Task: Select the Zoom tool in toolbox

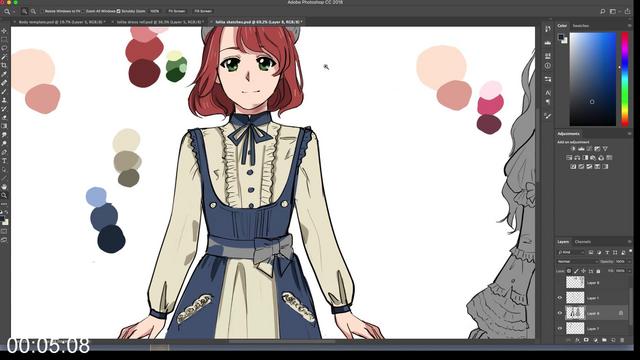Action: [x=4, y=195]
